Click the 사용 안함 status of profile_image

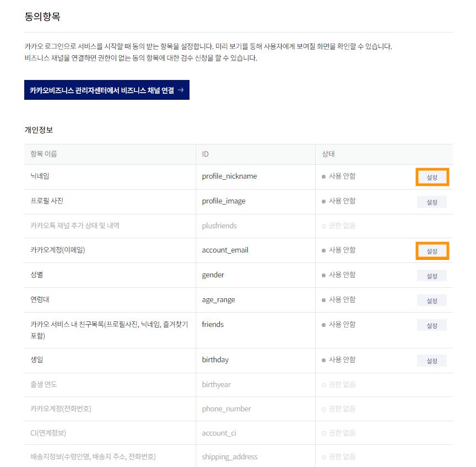click(338, 201)
